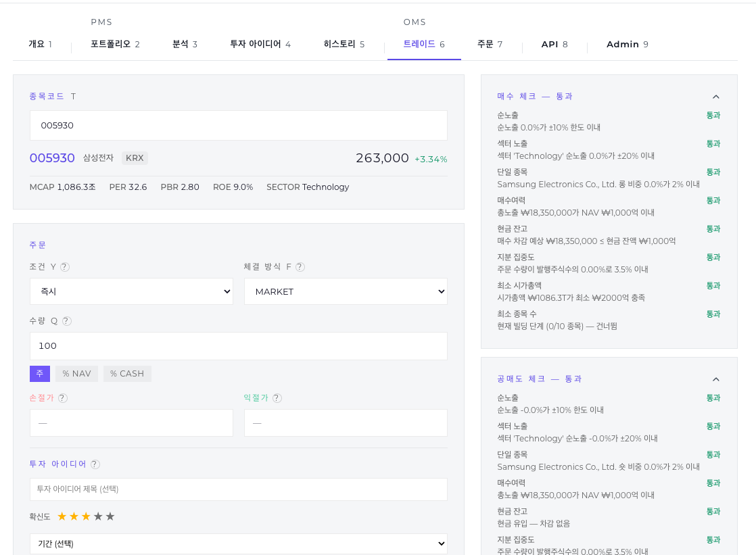
Task: Click the PER 32.6 value
Action: 128,187
